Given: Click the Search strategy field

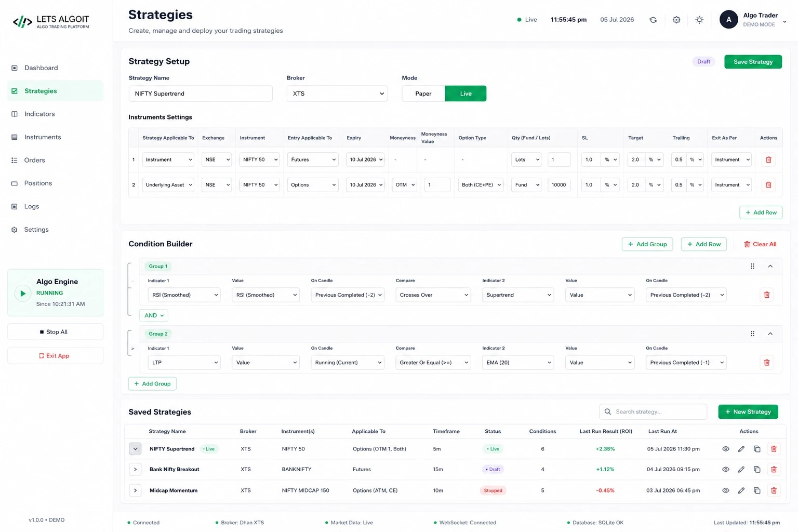Looking at the screenshot, I should pos(653,411).
